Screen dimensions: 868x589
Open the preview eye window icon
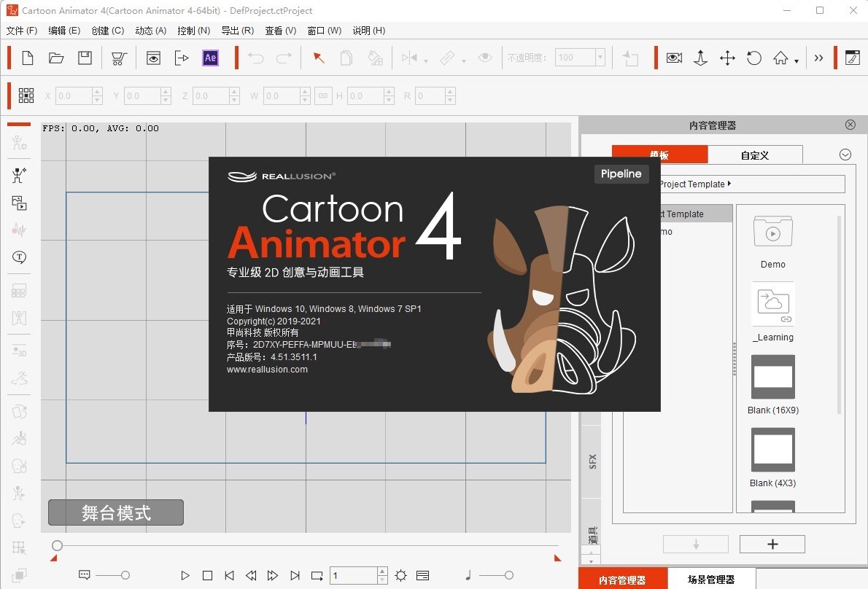(x=153, y=58)
